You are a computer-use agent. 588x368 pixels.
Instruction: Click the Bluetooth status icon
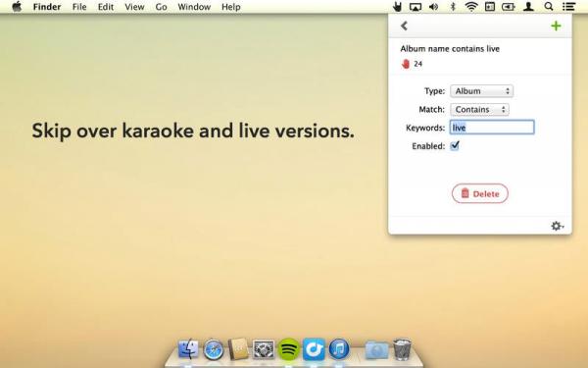453,7
